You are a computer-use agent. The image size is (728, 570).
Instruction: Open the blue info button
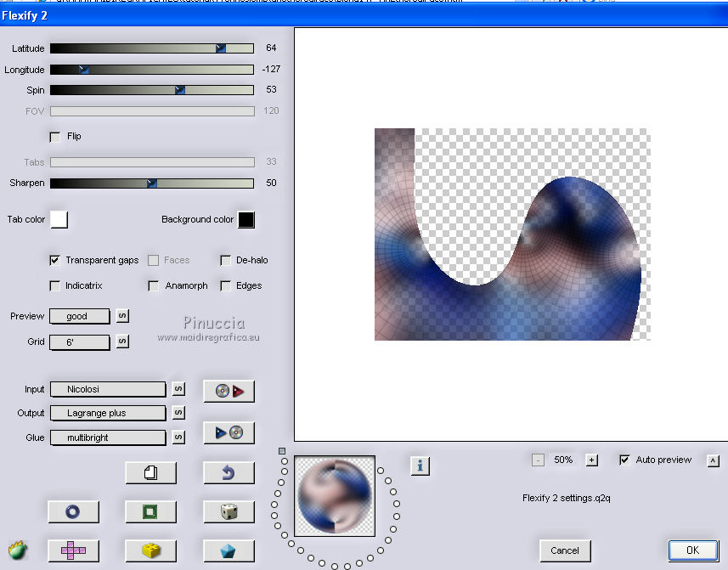coord(420,466)
